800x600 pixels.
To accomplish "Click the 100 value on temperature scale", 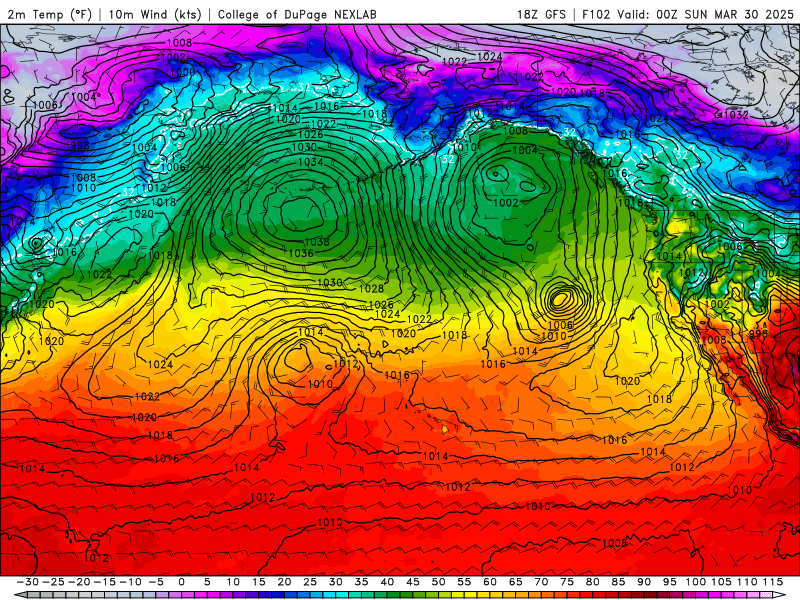I will pyautogui.click(x=695, y=582).
